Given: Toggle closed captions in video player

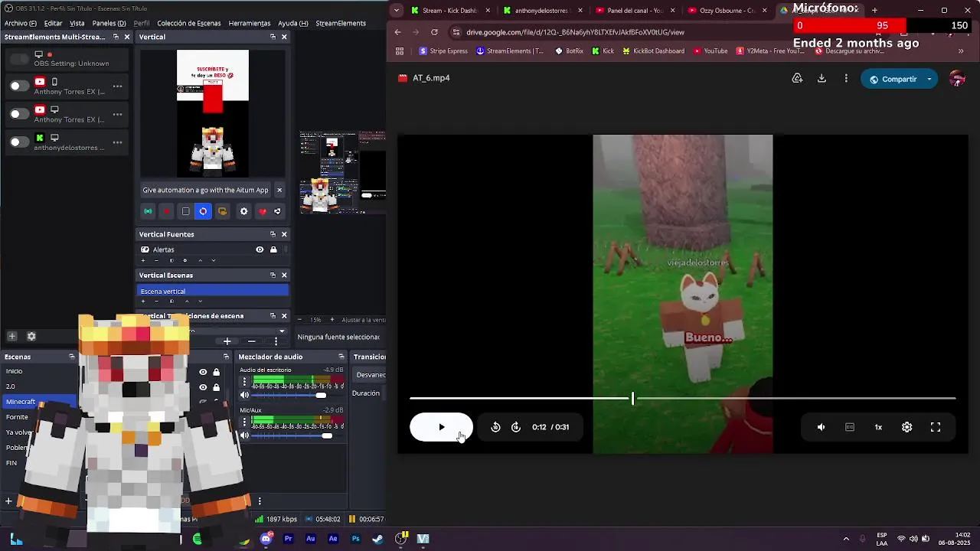Looking at the screenshot, I should point(850,427).
